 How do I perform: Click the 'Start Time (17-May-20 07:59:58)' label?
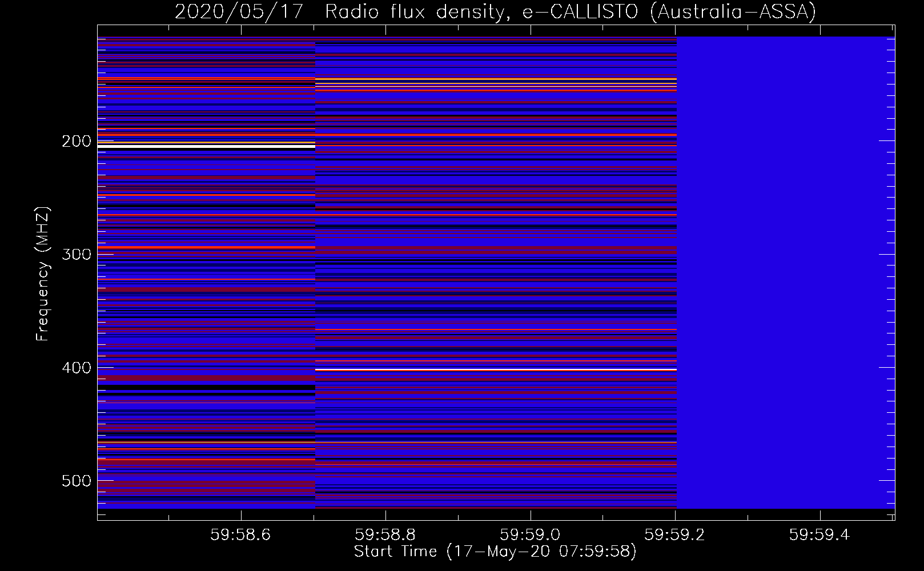(495, 552)
